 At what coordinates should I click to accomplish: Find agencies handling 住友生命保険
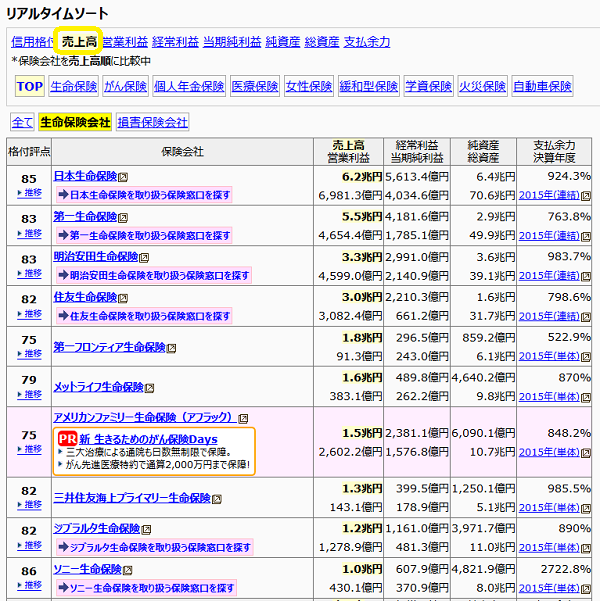pyautogui.click(x=144, y=316)
